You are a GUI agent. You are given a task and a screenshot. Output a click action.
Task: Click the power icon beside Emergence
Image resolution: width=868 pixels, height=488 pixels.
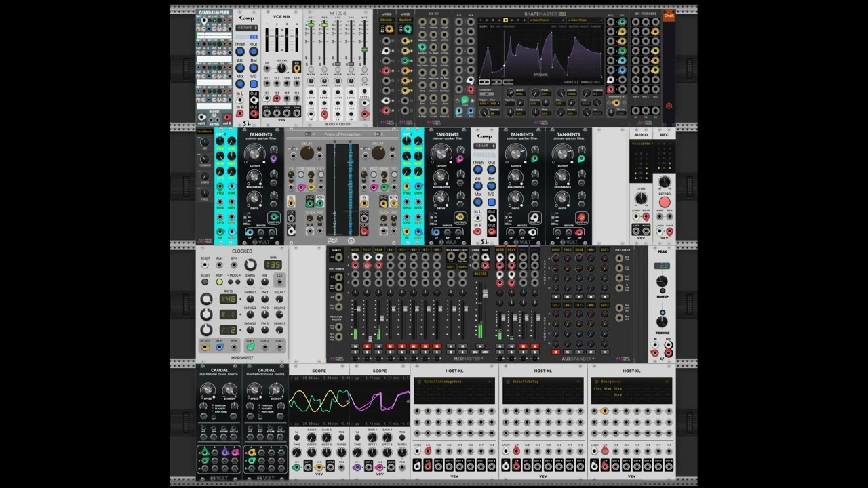coord(596,382)
